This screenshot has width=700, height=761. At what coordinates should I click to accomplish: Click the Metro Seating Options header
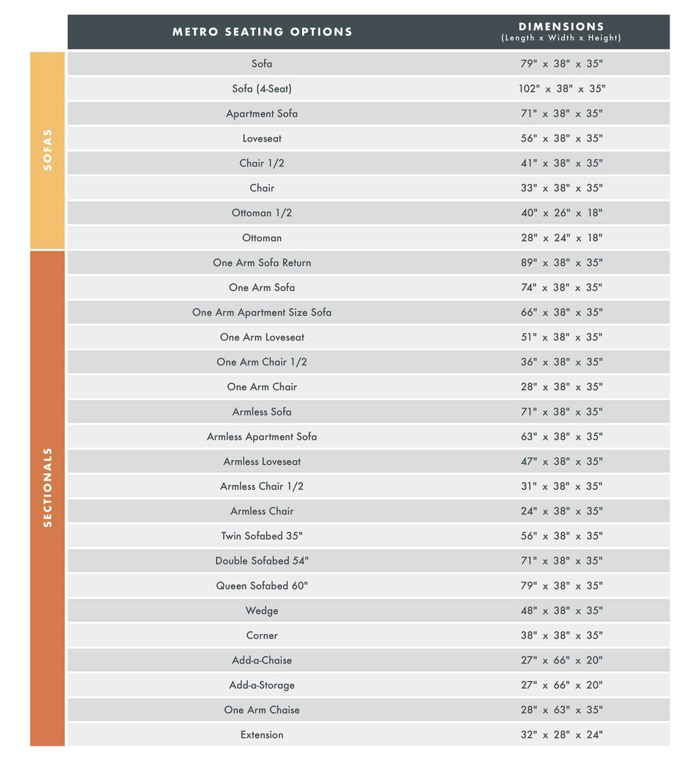pos(262,32)
